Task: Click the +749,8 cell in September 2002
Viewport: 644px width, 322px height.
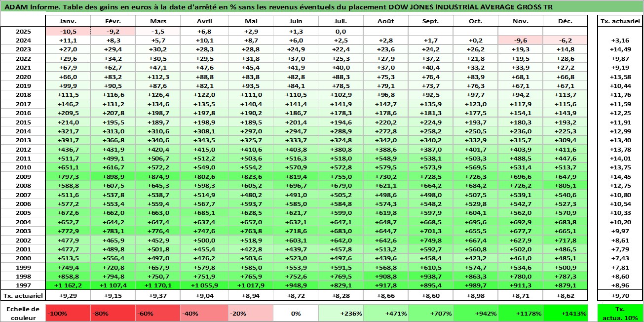Action: (431, 240)
